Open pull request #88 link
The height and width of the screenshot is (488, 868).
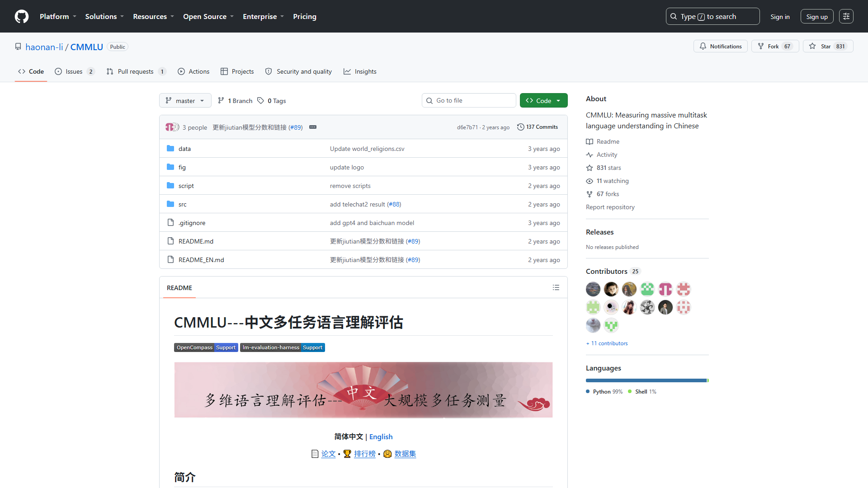point(394,204)
